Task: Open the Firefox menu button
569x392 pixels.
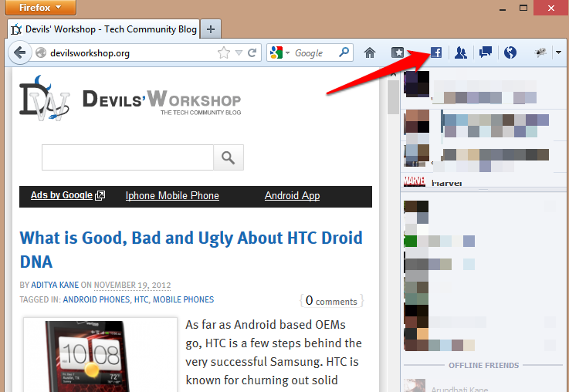Action: point(40,7)
